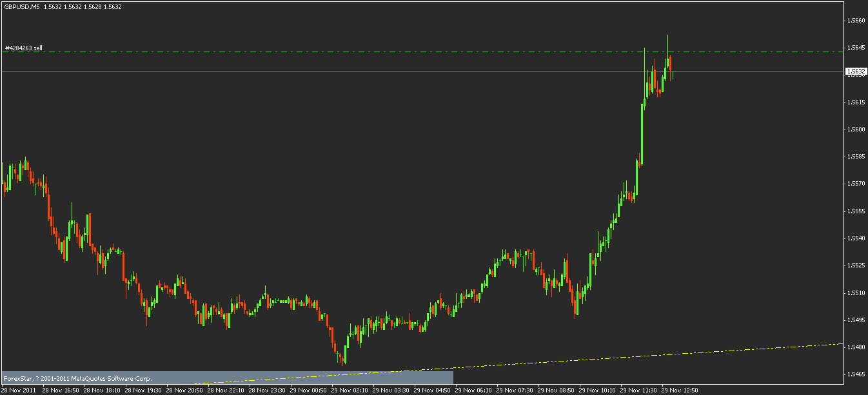The image size is (868, 395).
Task: Click the 29 Nov 02:10 time label
Action: [x=350, y=390]
